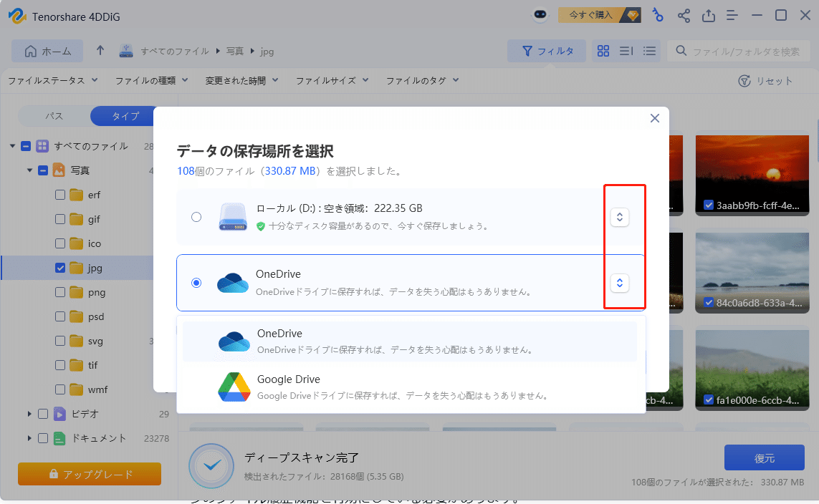Click the export/upload icon in title bar
The height and width of the screenshot is (504, 819).
[x=709, y=15]
